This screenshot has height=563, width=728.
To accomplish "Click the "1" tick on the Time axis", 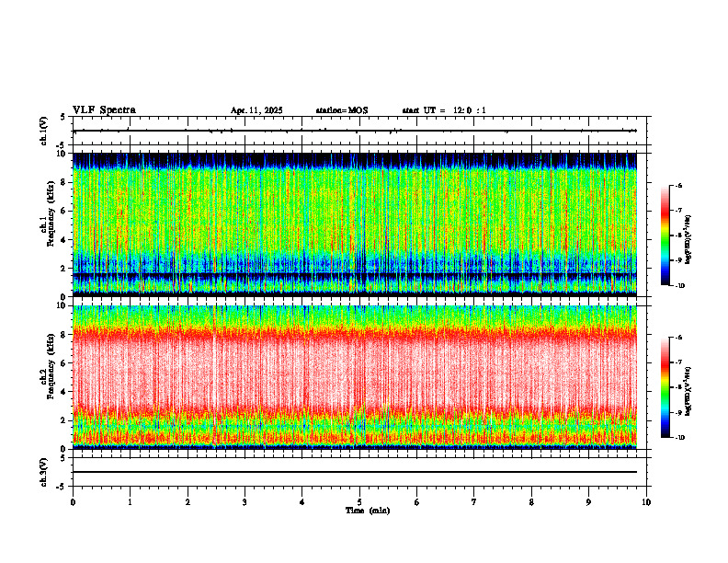I will tap(130, 502).
